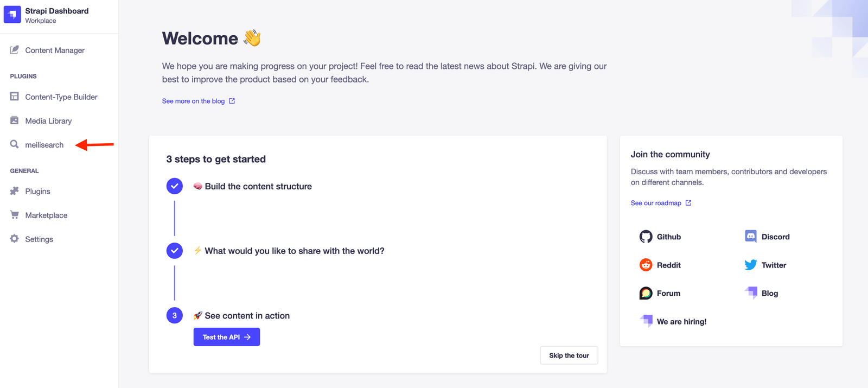
Task: Click the Skip the tour button
Action: 569,355
